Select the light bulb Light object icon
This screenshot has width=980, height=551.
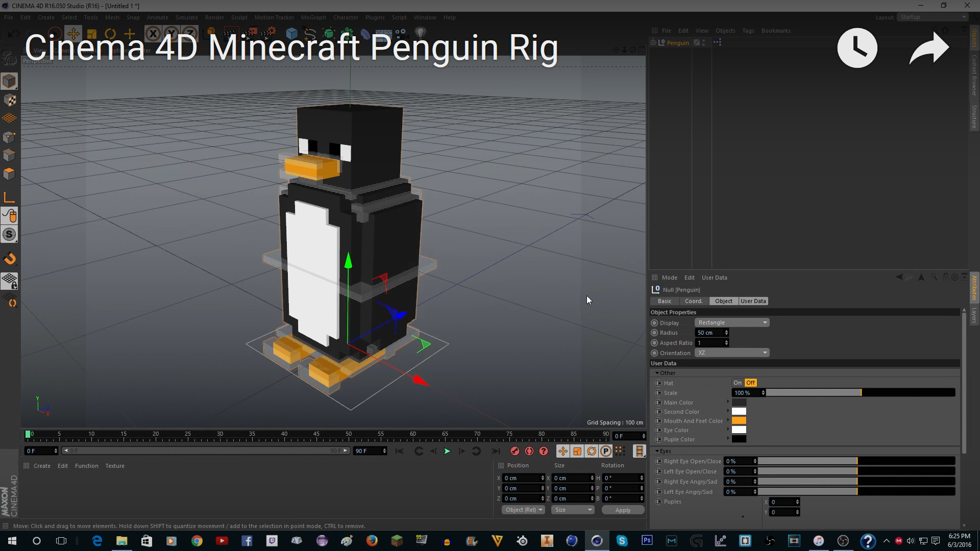421,34
